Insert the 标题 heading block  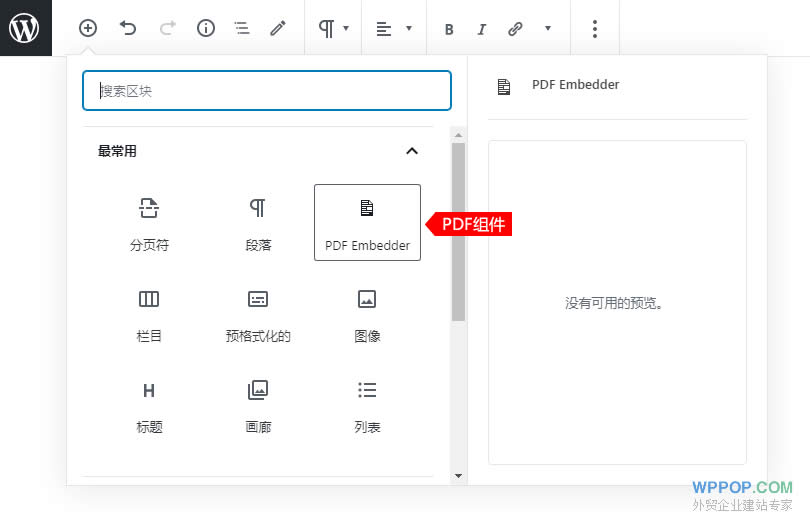[x=149, y=406]
